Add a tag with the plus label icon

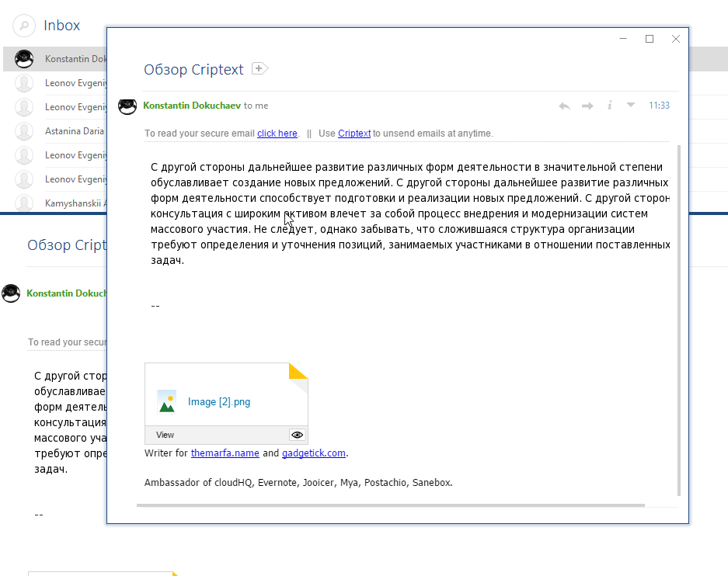(x=260, y=68)
